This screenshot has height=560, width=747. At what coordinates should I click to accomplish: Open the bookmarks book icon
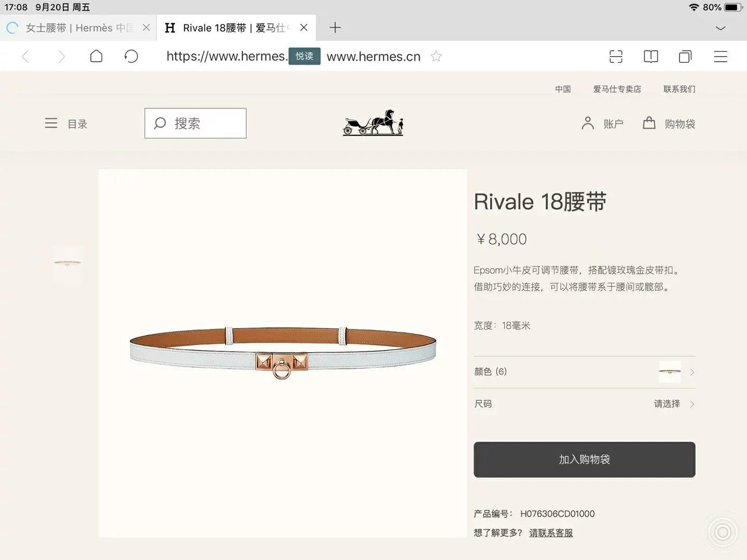tap(651, 57)
